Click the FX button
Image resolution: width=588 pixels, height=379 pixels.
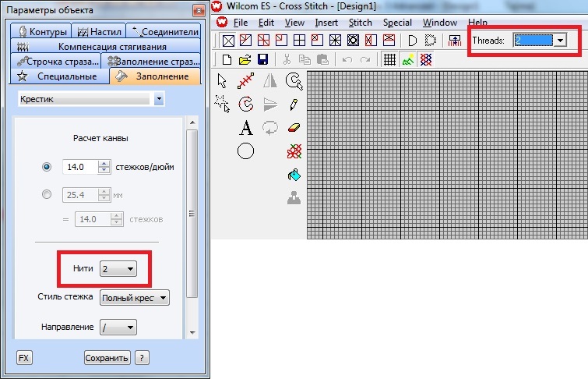24,358
